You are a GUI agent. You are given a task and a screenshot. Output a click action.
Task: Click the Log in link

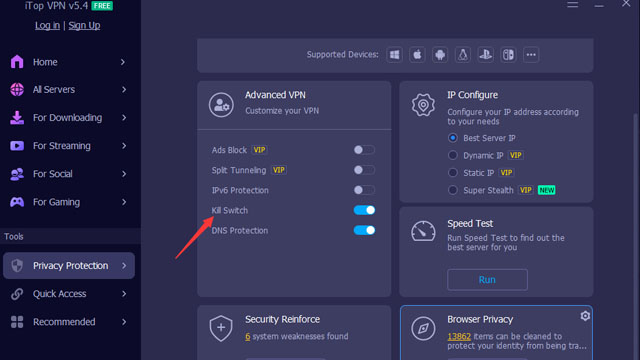(x=47, y=25)
